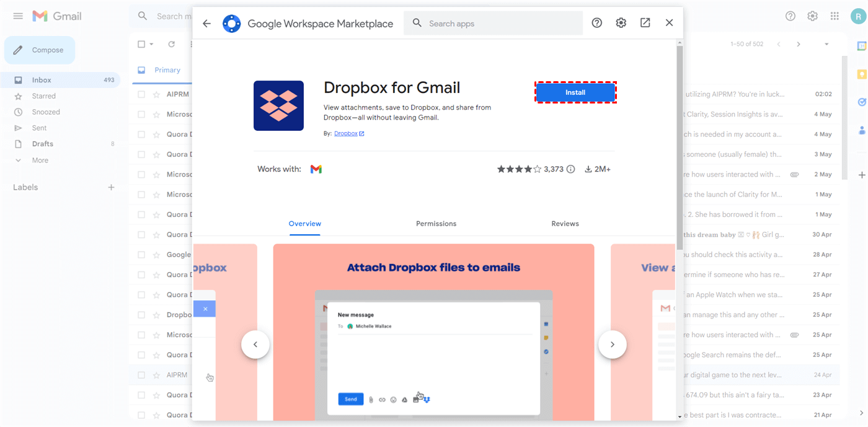
Task: Open Marketplace in new window
Action: 645,23
